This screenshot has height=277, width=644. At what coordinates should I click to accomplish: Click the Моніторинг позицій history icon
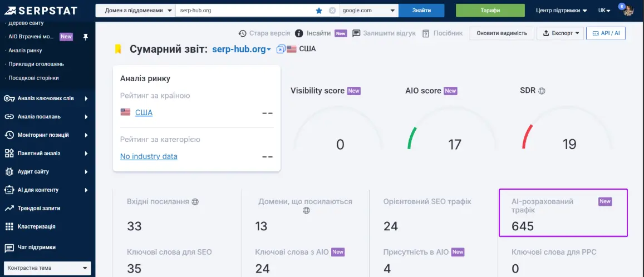pyautogui.click(x=9, y=135)
